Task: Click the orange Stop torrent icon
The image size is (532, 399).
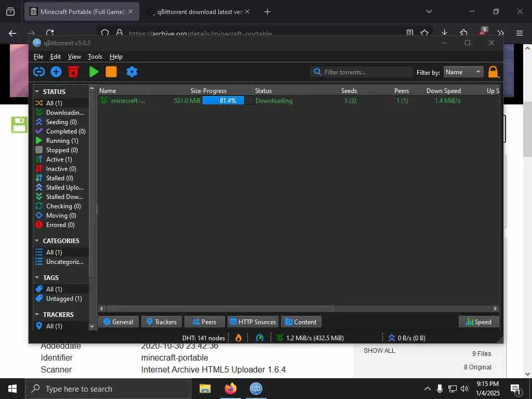Action: click(111, 72)
